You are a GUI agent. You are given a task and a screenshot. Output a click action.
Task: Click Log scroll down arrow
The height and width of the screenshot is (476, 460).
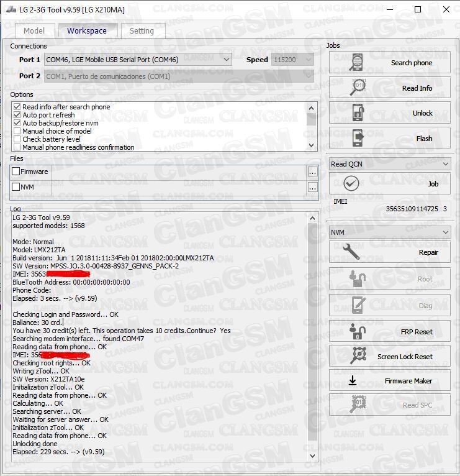313,456
